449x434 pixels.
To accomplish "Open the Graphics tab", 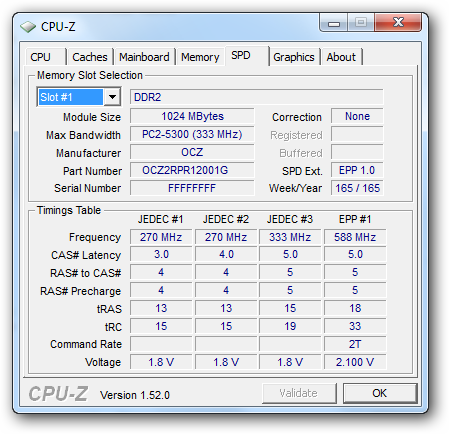I will point(294,57).
